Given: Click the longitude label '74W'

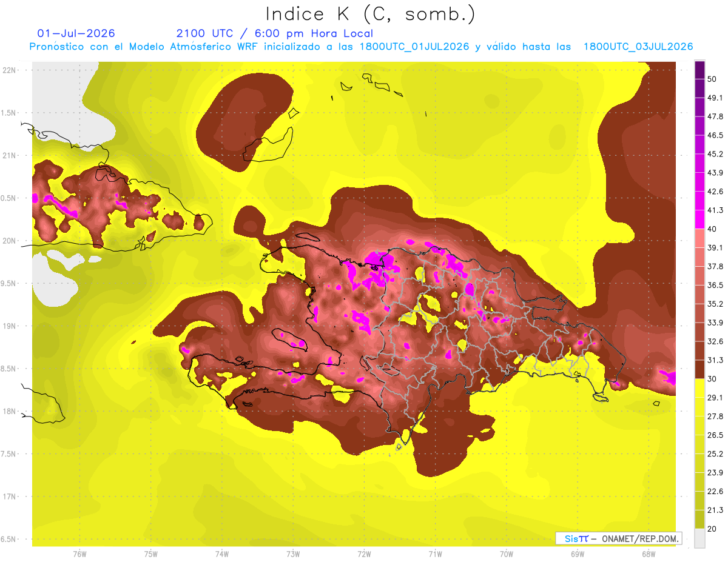Looking at the screenshot, I should pyautogui.click(x=222, y=554).
